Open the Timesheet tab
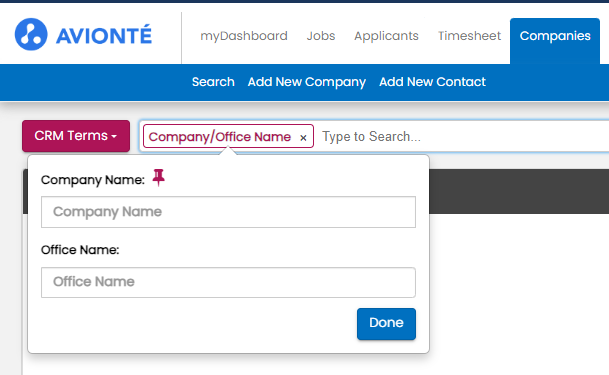The height and width of the screenshot is (375, 609). 469,36
